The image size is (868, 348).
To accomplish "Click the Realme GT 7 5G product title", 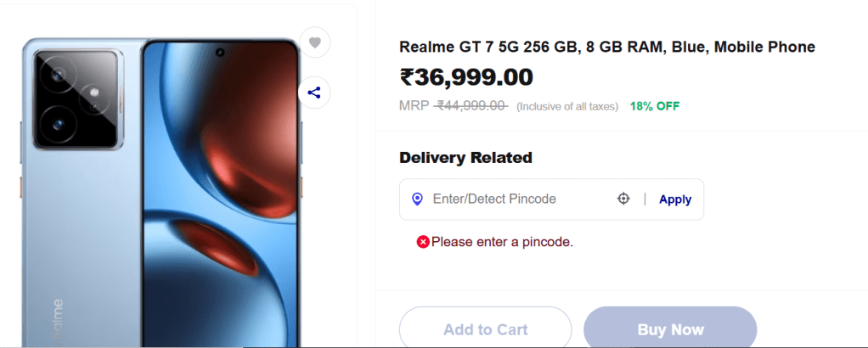I will [x=606, y=47].
